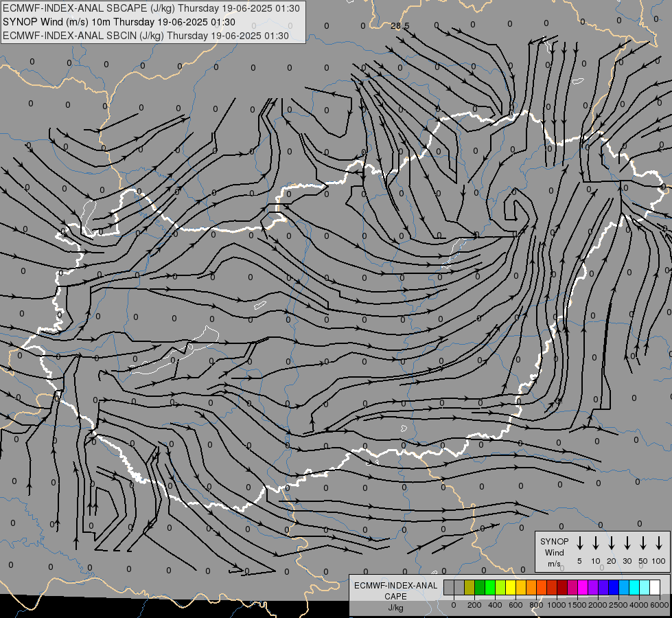
Task: Click the 400 tick label on CAPE scale
Action: [x=495, y=605]
